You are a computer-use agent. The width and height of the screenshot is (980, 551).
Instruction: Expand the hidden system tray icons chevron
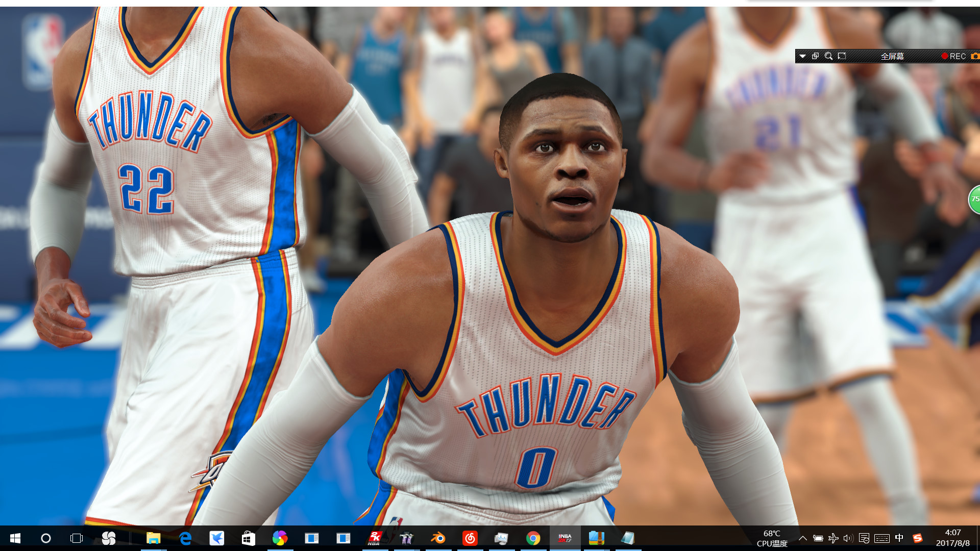pyautogui.click(x=803, y=538)
